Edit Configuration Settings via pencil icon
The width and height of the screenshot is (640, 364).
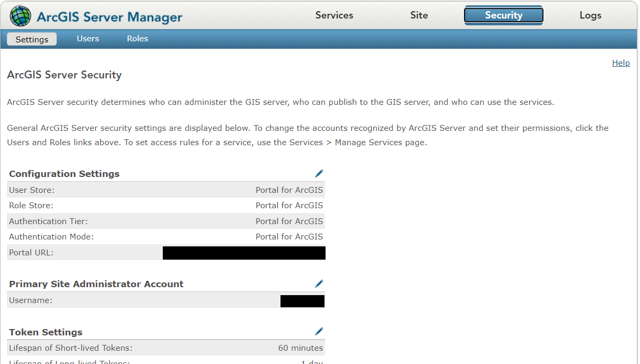pyautogui.click(x=319, y=173)
